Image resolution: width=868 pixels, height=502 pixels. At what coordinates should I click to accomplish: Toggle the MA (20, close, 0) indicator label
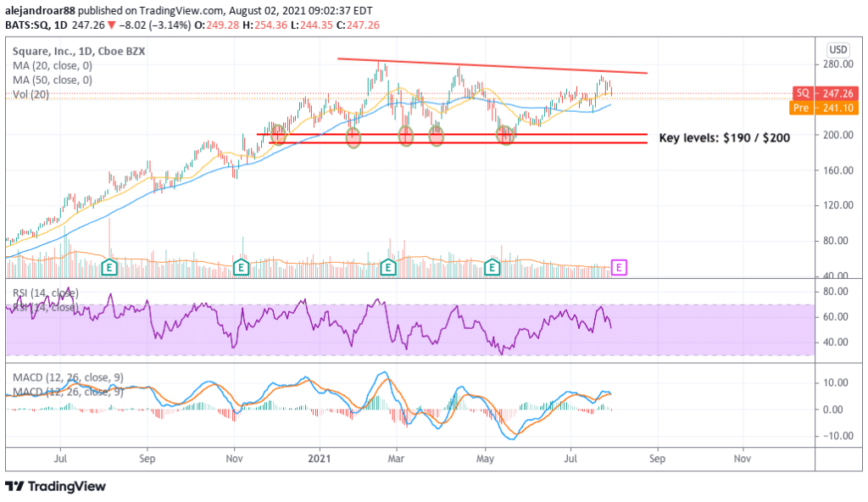coord(53,65)
